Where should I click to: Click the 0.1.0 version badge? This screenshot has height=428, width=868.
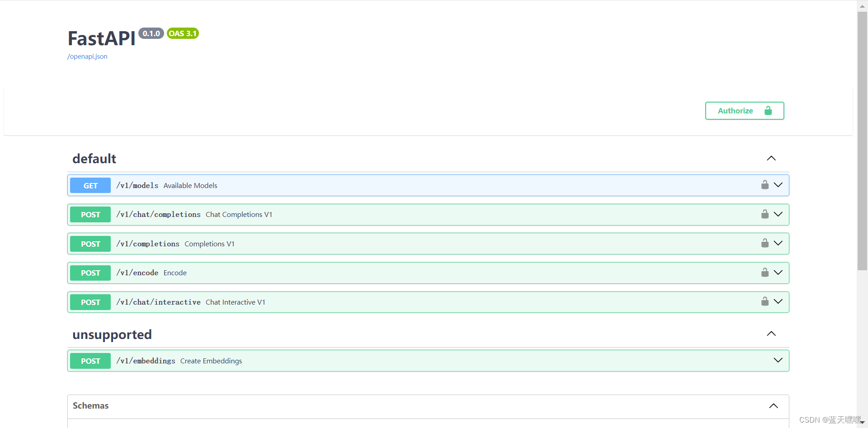coord(151,33)
